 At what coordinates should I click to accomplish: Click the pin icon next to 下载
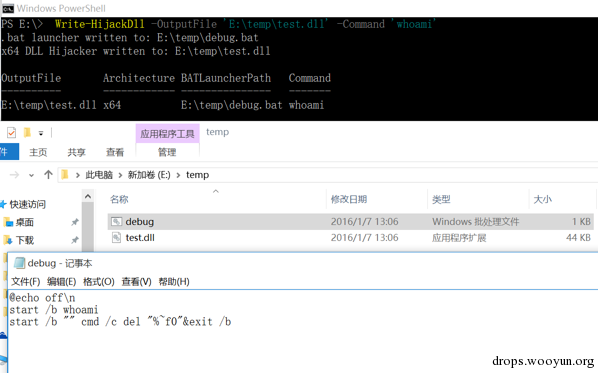coord(75,240)
